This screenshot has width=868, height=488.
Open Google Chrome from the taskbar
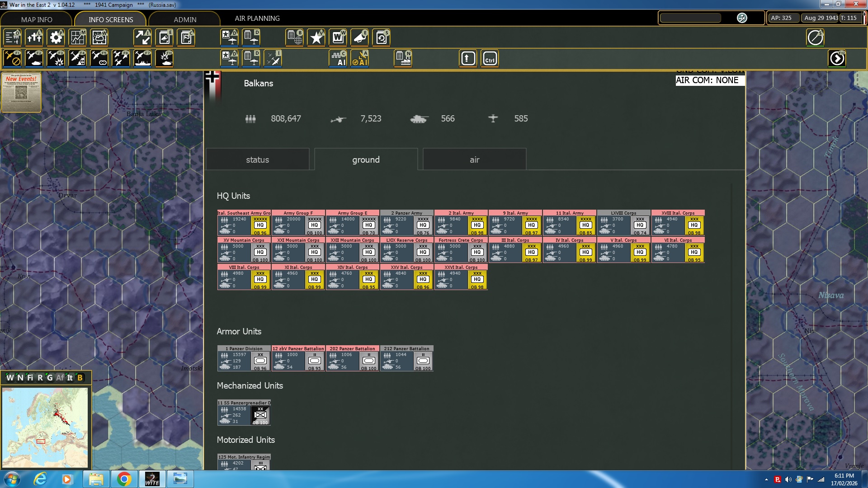pyautogui.click(x=124, y=479)
